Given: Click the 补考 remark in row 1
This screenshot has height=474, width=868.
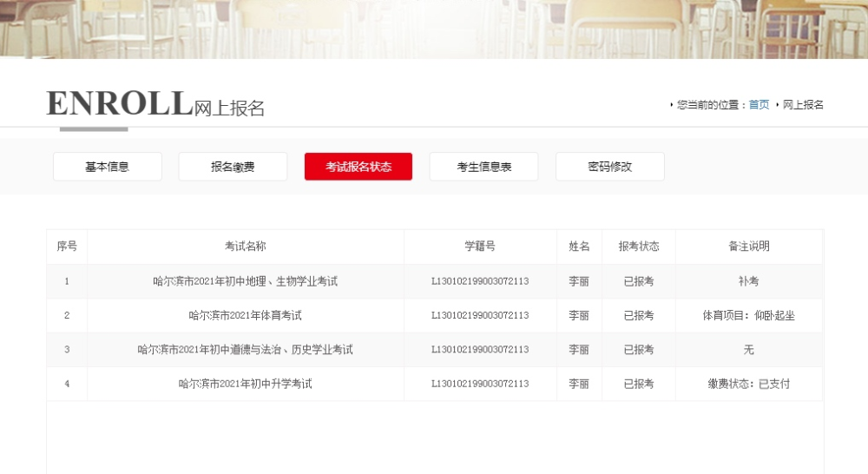Looking at the screenshot, I should click(x=749, y=281).
